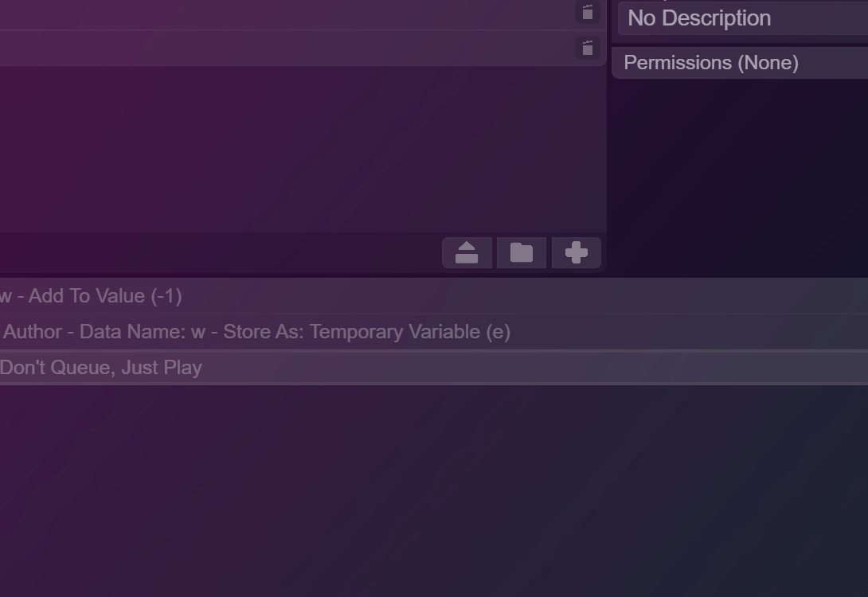Click the trash icon on the second command row
Image resolution: width=868 pixels, height=597 pixels.
(x=588, y=48)
